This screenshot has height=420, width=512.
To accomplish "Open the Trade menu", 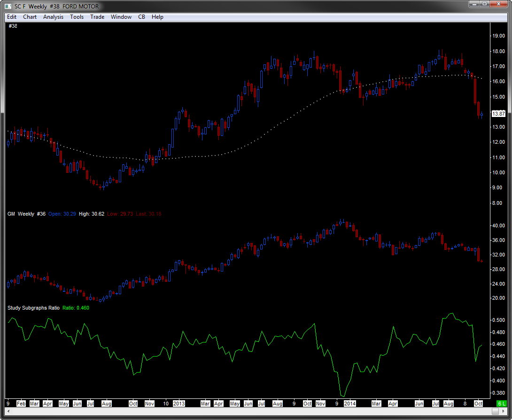I will (97, 17).
